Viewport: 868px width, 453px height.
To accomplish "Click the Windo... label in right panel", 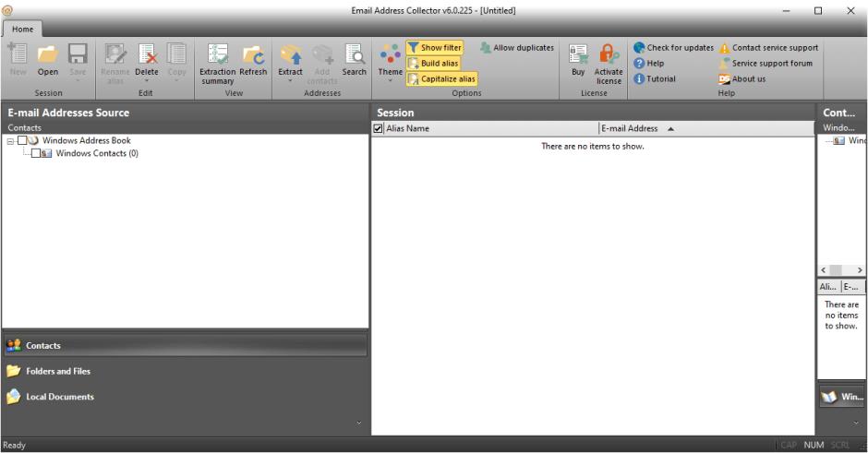I will pos(838,127).
